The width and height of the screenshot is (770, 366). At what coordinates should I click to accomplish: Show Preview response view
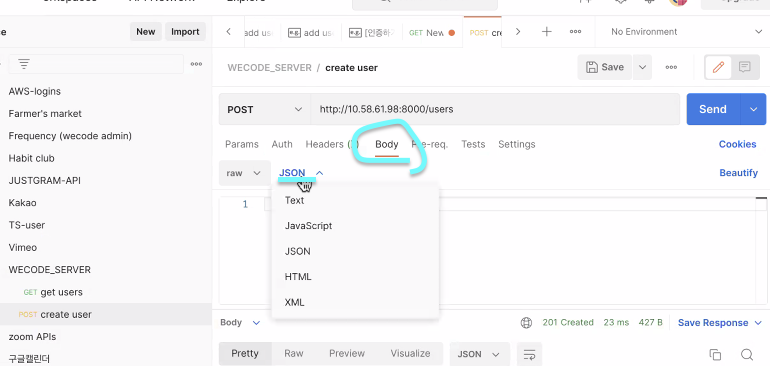click(x=347, y=354)
